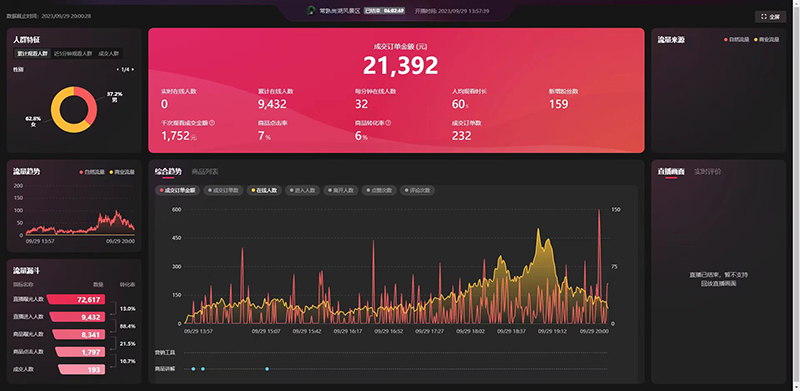This screenshot has height=391, width=800.
Task: Open the 商品列表 tab
Action: tap(205, 172)
